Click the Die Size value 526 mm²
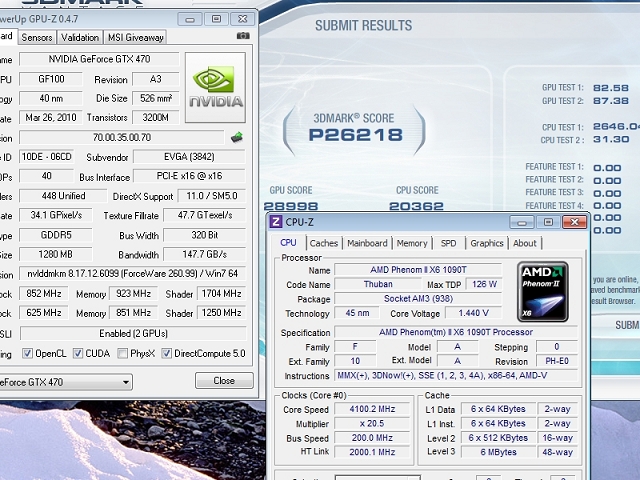This screenshot has height=480, width=640. [156, 98]
